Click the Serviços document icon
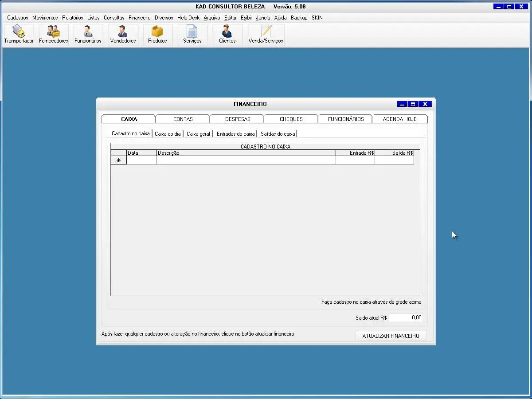 pyautogui.click(x=192, y=34)
